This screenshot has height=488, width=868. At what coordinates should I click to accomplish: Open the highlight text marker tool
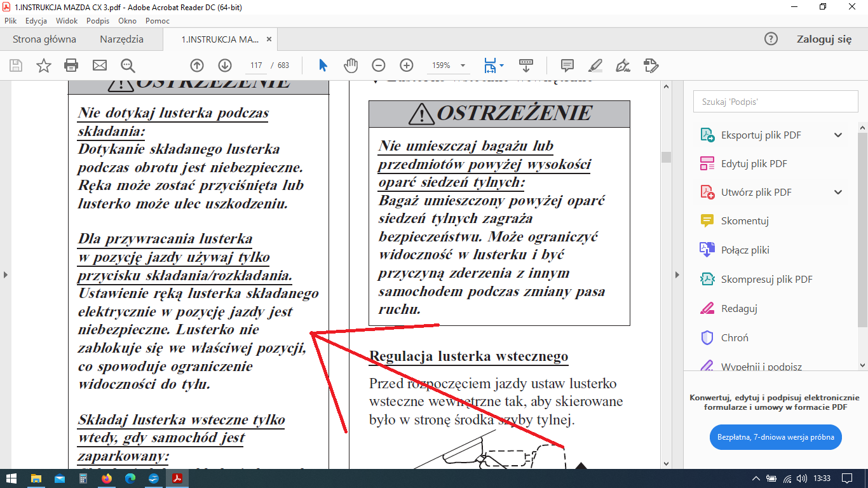point(595,65)
